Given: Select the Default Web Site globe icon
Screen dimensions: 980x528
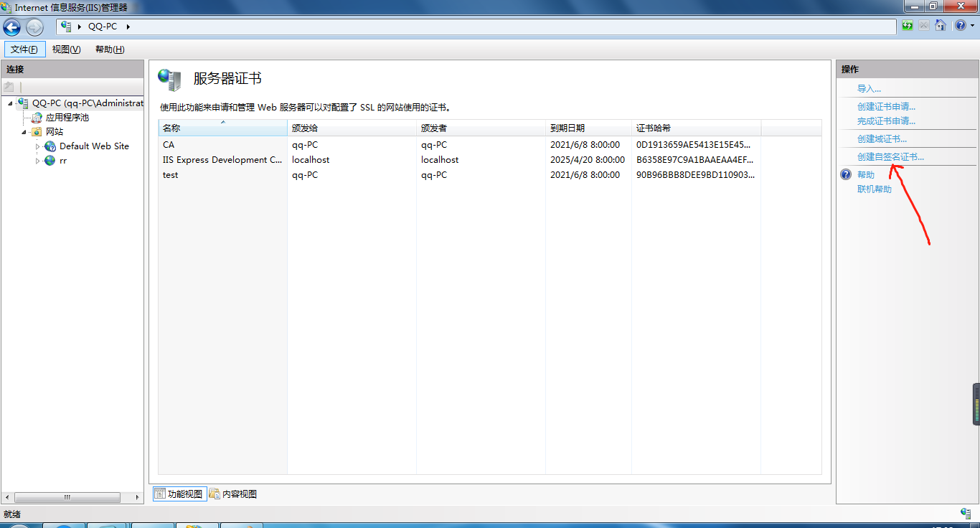Looking at the screenshot, I should click(50, 146).
